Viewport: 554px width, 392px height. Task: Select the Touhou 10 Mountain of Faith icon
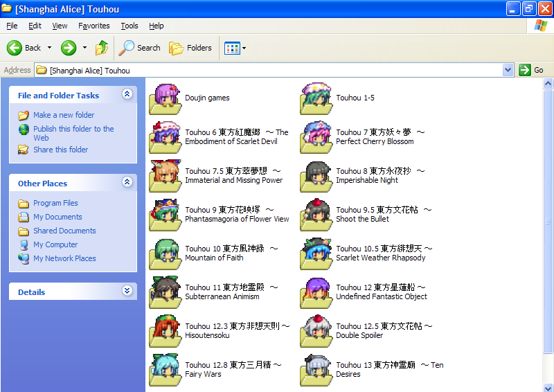tap(166, 253)
